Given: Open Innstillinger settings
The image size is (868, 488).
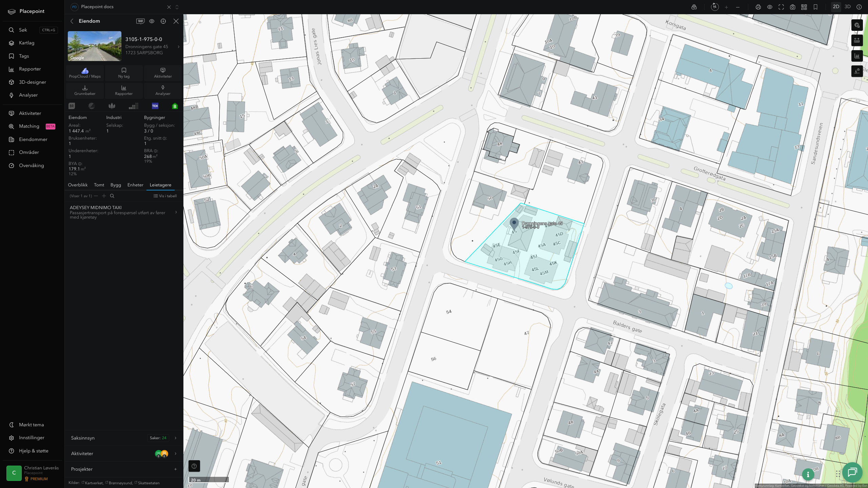Looking at the screenshot, I should pyautogui.click(x=32, y=438).
